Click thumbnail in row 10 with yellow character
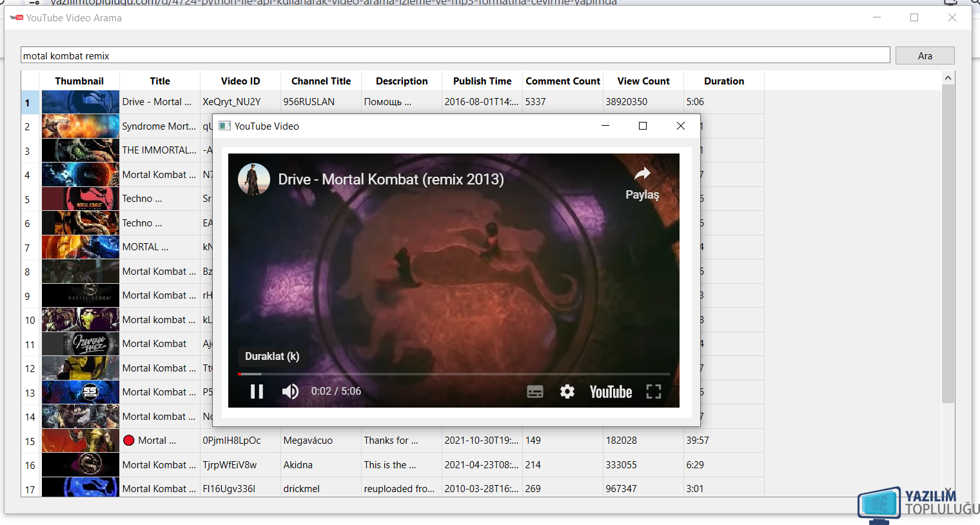This screenshot has height=525, width=980. (x=81, y=320)
